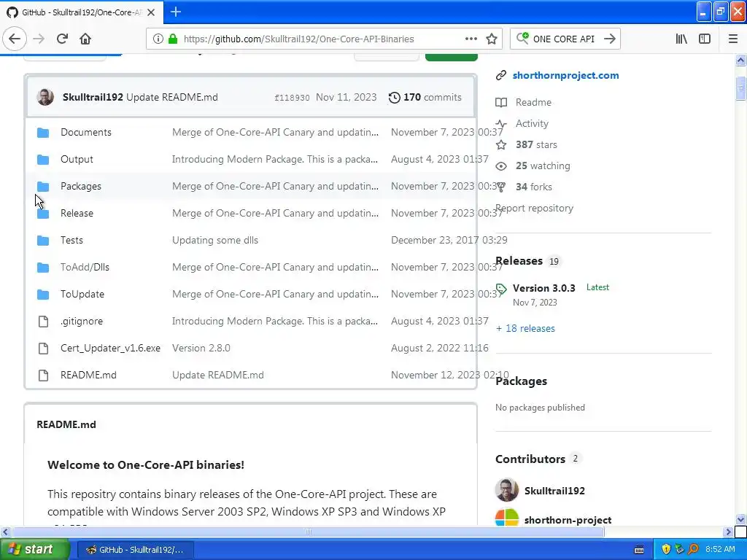Open Skulltrail192 author avatar in commit bar

[x=45, y=97]
